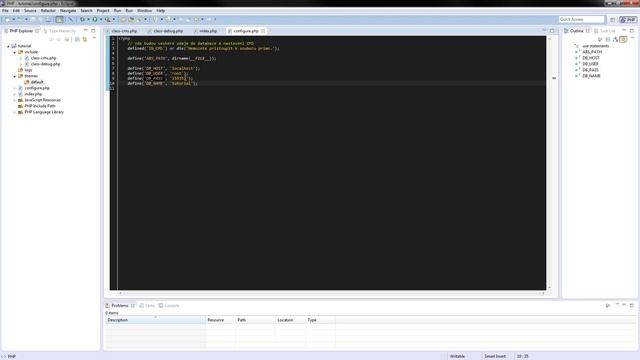Select class-cms.php in the explorer tree
This screenshot has width=640, height=360.
[x=43, y=58]
